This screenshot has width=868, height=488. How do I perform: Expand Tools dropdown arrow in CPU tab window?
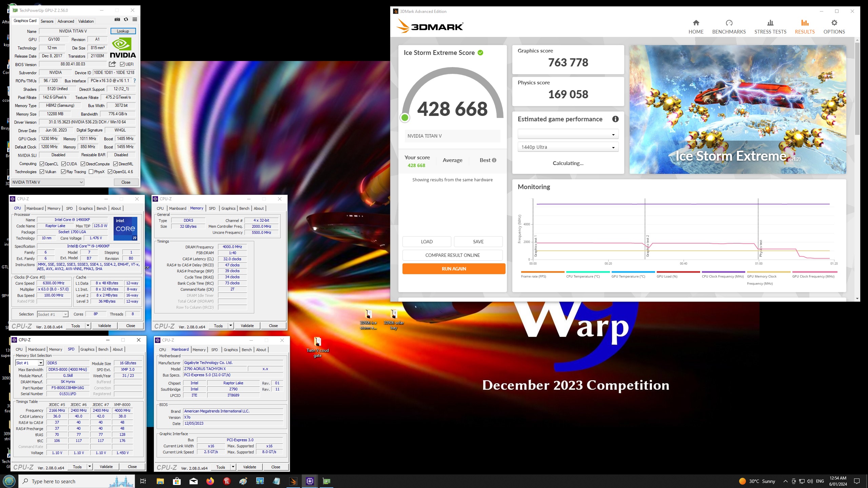pyautogui.click(x=88, y=326)
